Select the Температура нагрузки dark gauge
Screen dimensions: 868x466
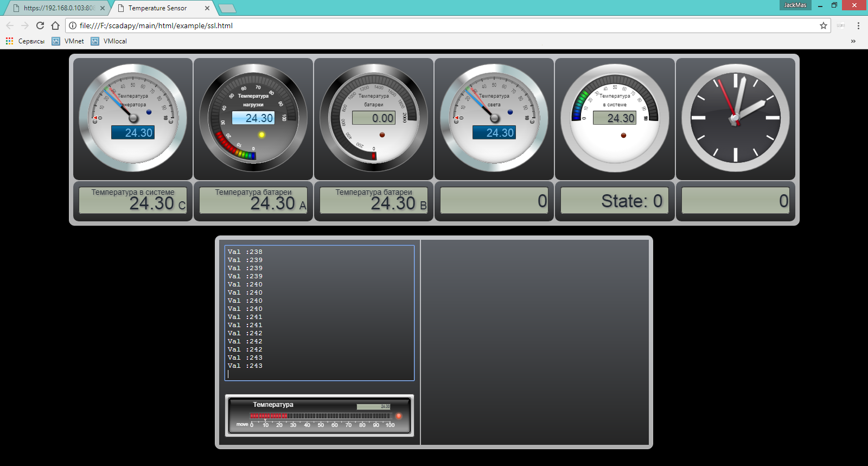tap(253, 118)
